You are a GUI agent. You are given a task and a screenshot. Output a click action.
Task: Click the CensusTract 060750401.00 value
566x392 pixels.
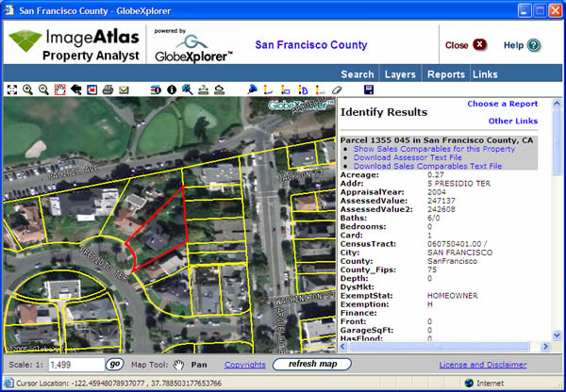pos(457,244)
